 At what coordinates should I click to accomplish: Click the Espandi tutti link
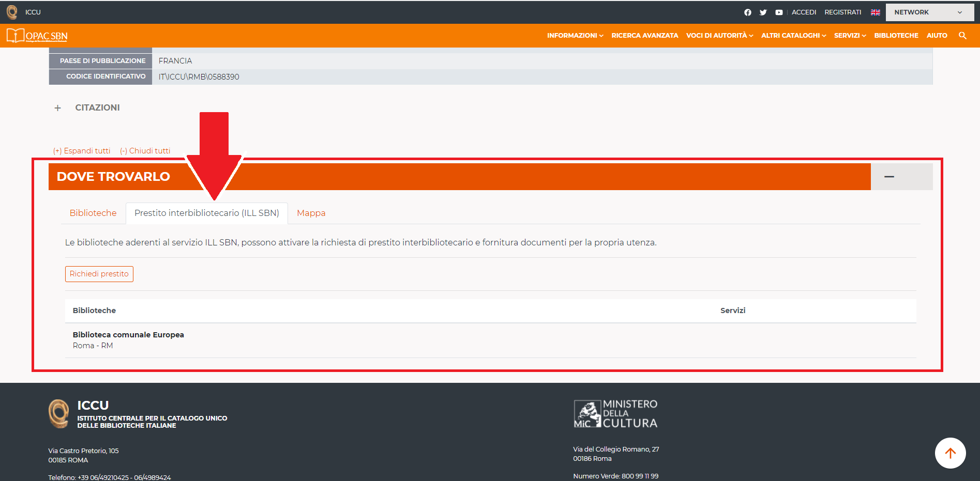coord(82,151)
